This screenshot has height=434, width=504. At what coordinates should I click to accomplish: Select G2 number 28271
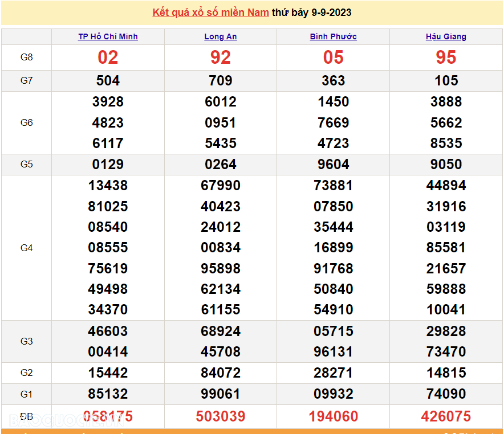333,373
